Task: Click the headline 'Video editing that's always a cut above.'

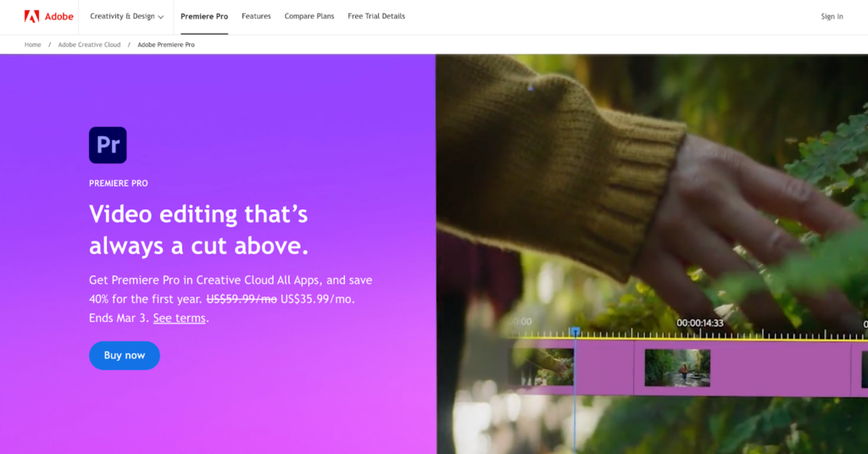Action: click(x=198, y=230)
